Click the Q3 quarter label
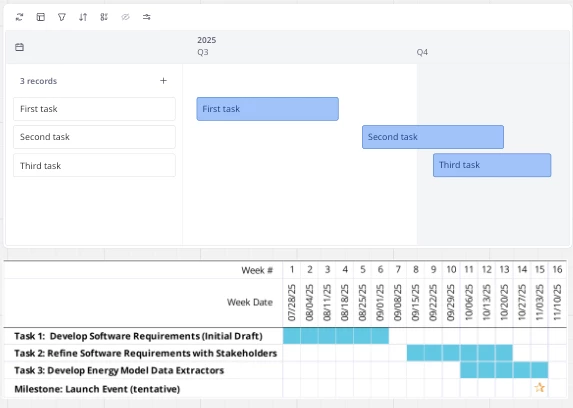 pos(203,52)
